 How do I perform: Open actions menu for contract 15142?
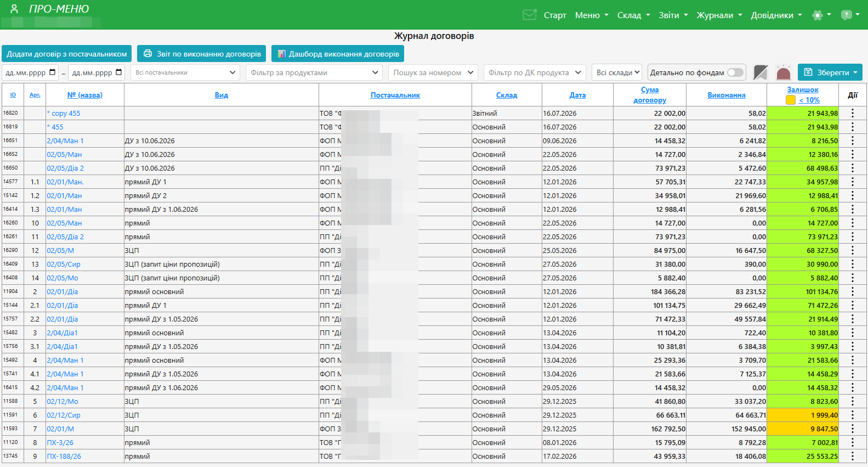(x=853, y=195)
